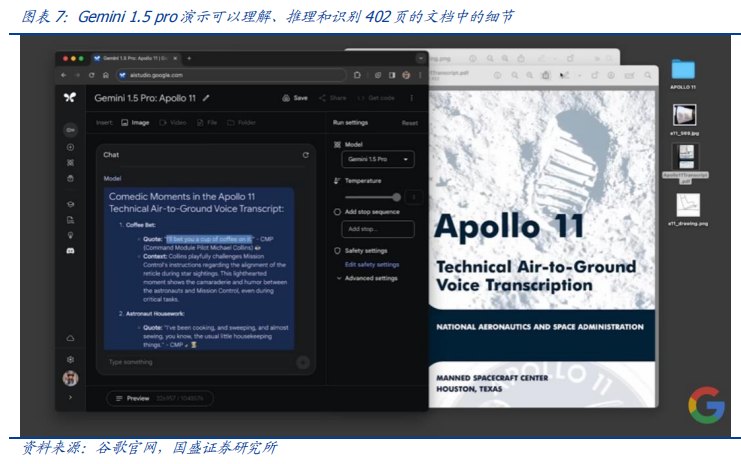Click the AI Studio butterfly logo

pyautogui.click(x=70, y=97)
